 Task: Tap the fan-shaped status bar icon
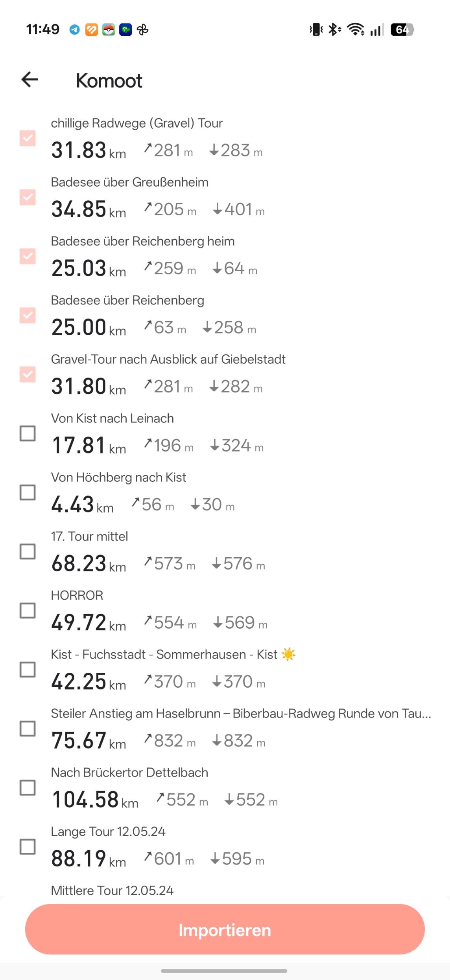142,29
